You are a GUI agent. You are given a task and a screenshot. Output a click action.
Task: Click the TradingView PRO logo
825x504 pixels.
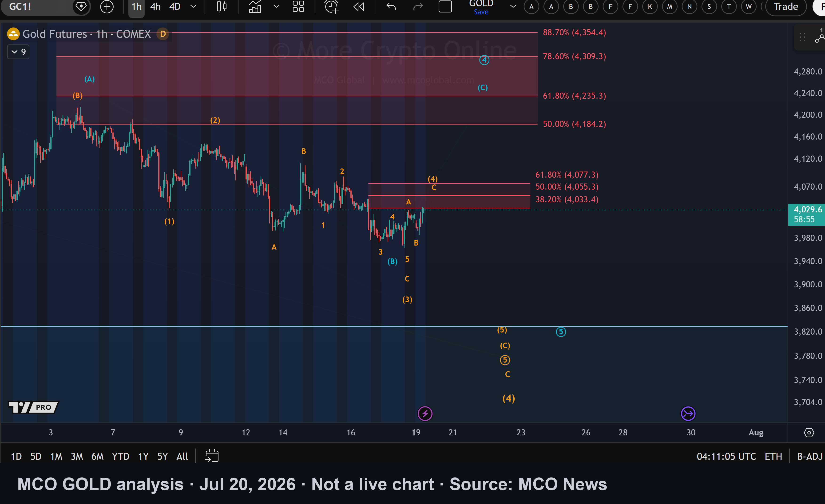pos(33,407)
